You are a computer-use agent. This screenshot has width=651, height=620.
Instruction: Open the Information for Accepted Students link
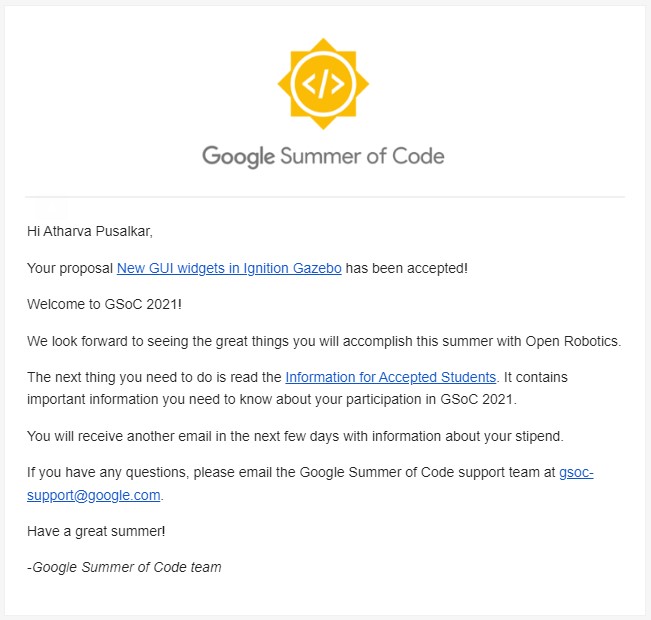point(391,377)
